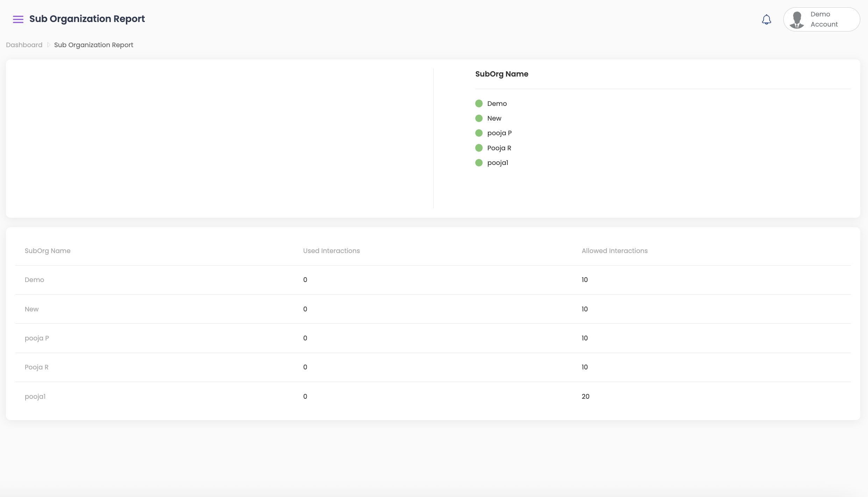
Task: Click green legend dot for Demo
Action: point(479,103)
